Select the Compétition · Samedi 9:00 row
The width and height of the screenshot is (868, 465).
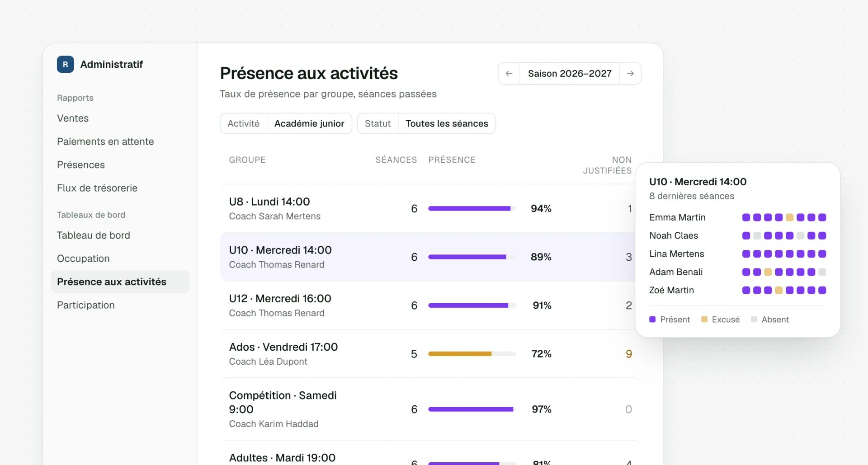[x=430, y=409]
